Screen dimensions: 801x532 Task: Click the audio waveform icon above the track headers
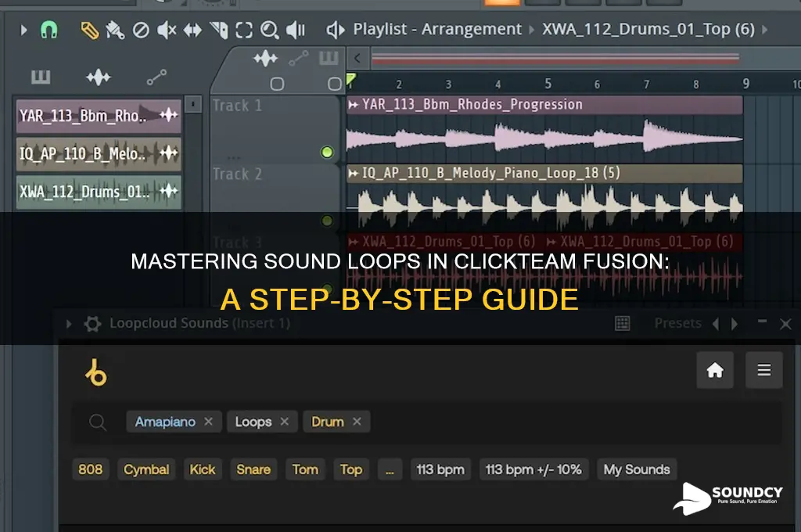pos(266,59)
